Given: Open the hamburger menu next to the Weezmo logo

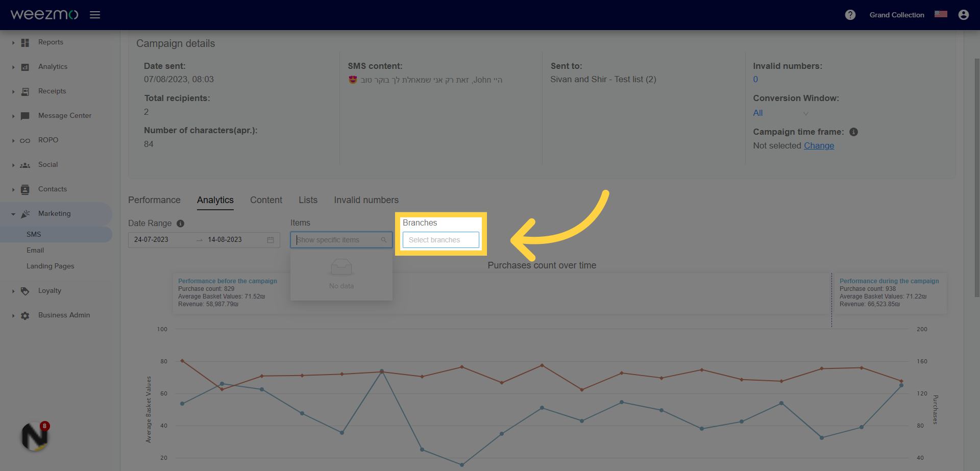Looking at the screenshot, I should (x=95, y=15).
